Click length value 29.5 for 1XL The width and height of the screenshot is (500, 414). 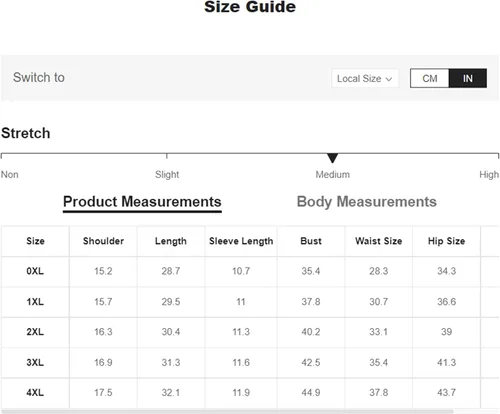coord(171,302)
